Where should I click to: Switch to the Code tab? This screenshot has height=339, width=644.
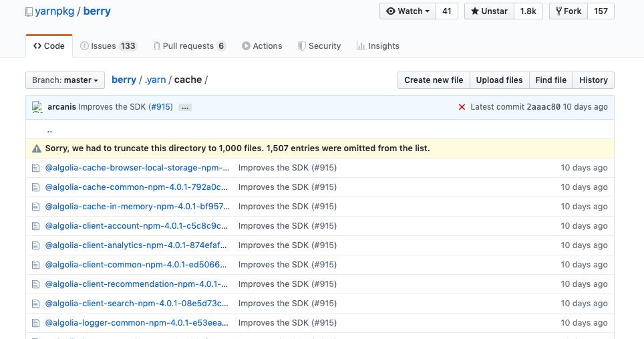(x=49, y=46)
